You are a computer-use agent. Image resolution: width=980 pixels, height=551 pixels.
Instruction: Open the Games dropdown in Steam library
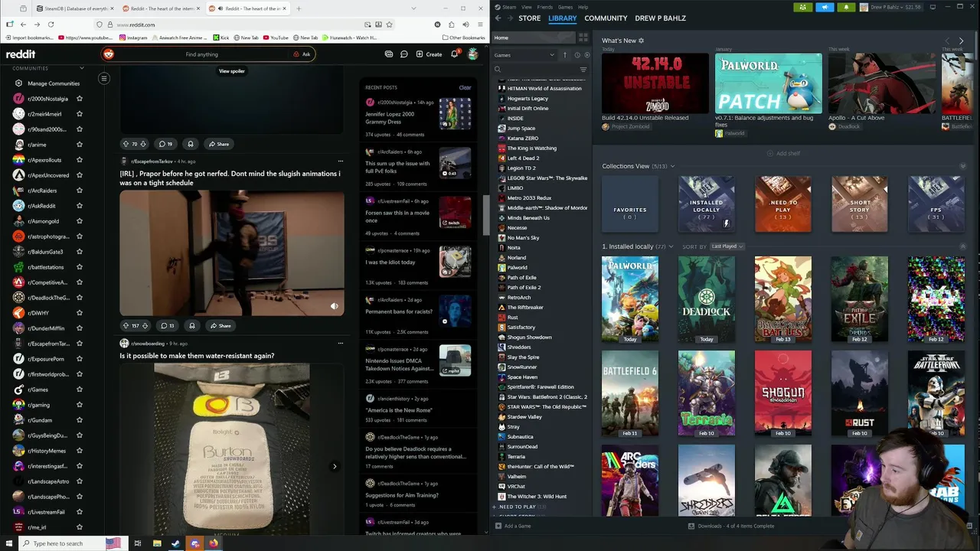pyautogui.click(x=524, y=55)
